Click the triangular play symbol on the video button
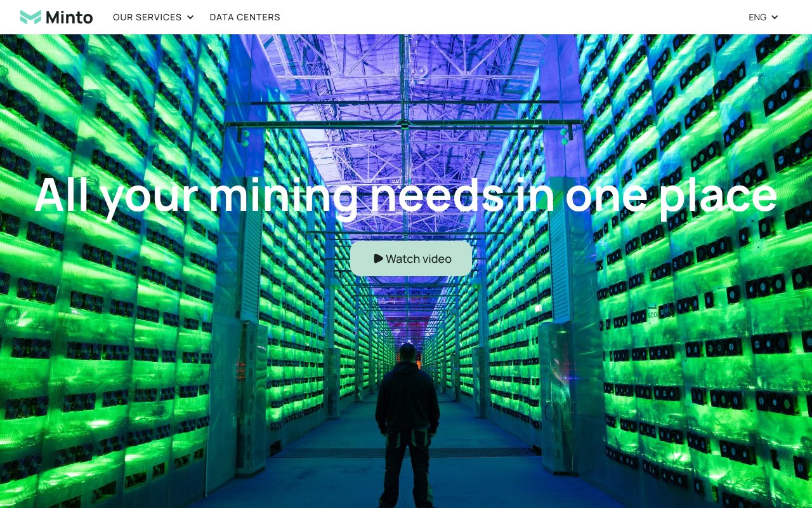The image size is (812, 508). click(x=379, y=258)
